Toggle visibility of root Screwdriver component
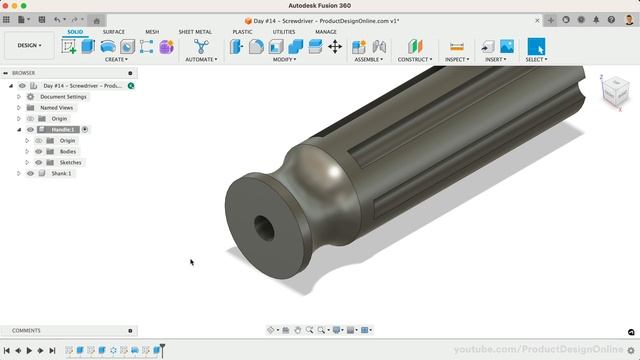 [x=22, y=86]
